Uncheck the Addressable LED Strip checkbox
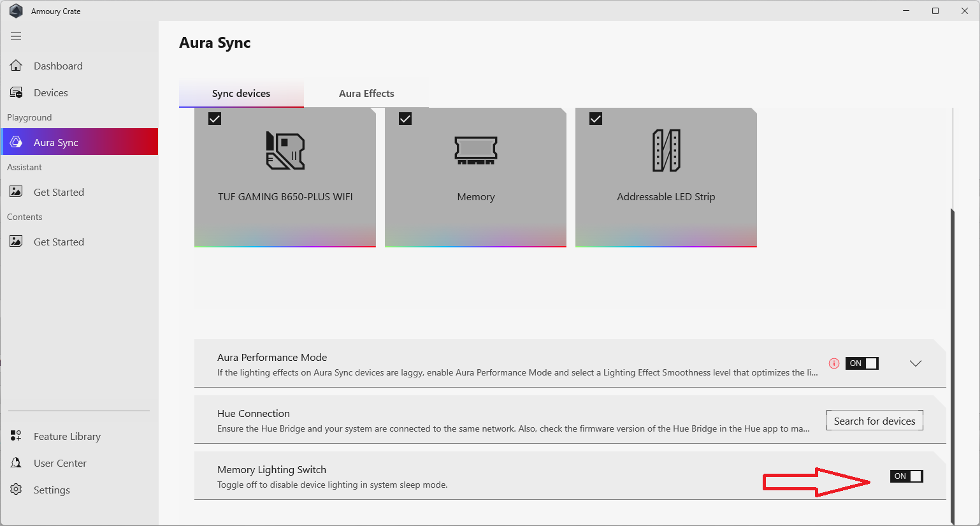The height and width of the screenshot is (526, 980). pyautogui.click(x=596, y=119)
